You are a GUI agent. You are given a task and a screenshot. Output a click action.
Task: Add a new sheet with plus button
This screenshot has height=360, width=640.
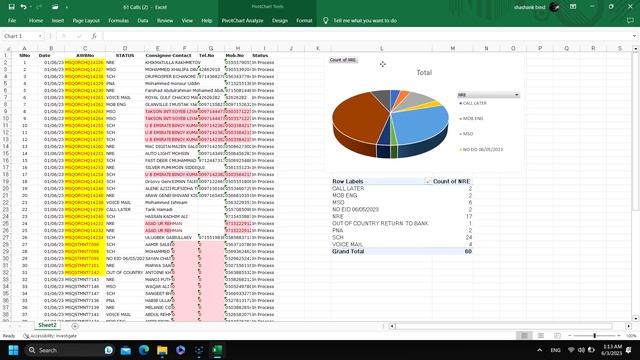pyautogui.click(x=75, y=326)
